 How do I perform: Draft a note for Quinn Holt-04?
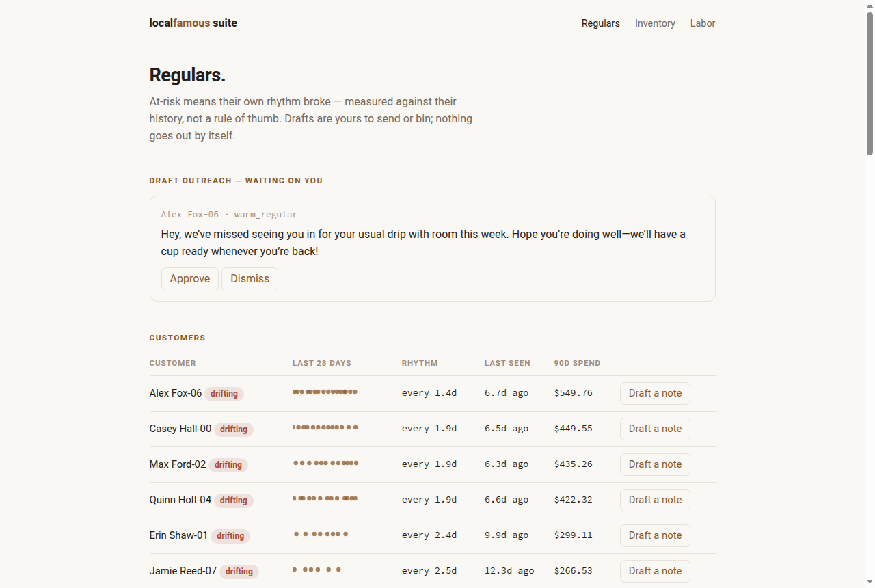click(655, 500)
